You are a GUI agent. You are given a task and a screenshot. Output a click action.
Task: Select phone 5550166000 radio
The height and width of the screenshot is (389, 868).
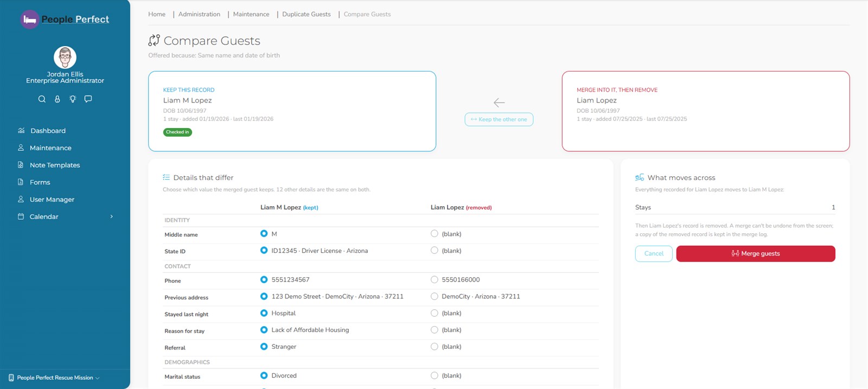[435, 280]
